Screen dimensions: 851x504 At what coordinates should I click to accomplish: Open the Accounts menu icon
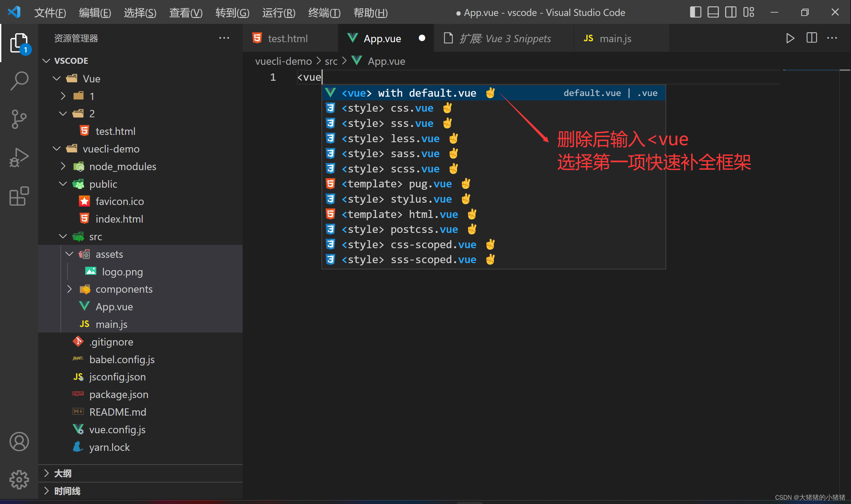(19, 441)
